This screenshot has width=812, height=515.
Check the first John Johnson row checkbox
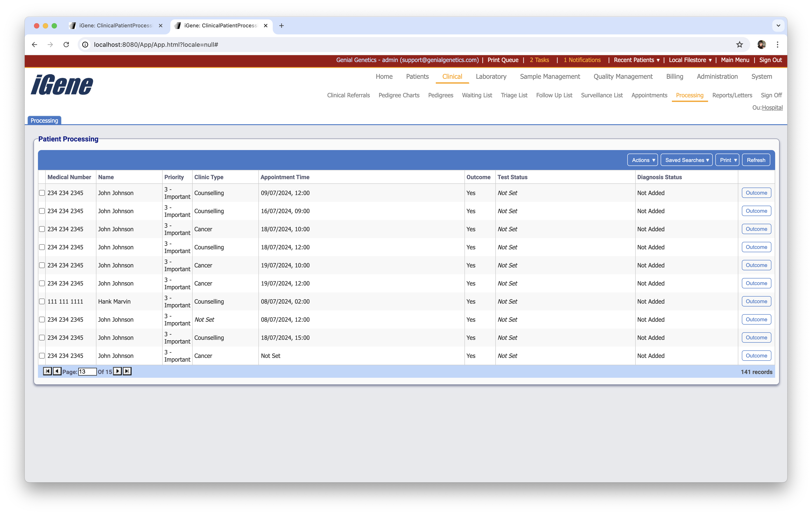click(42, 193)
